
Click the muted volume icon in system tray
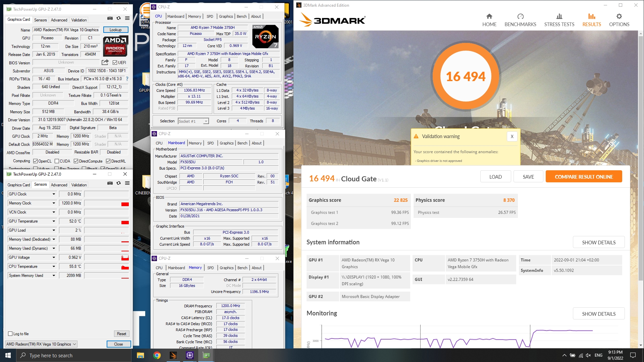coord(588,355)
